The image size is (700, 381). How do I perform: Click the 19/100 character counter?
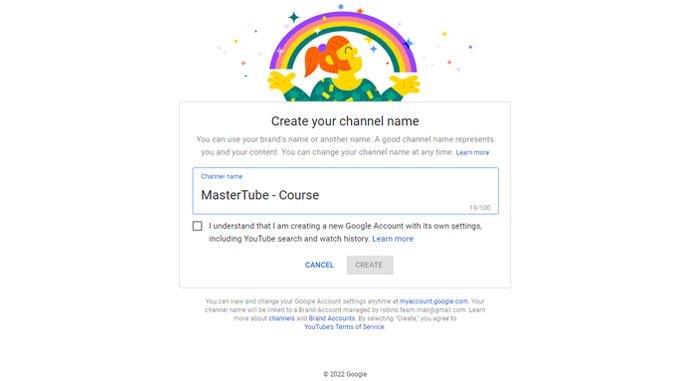[x=479, y=208]
